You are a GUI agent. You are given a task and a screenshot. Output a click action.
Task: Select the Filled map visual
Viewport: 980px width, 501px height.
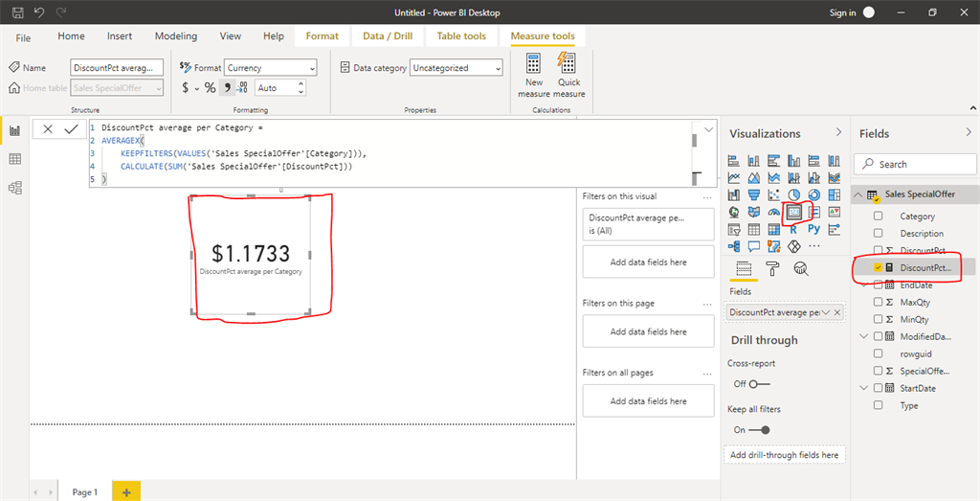coord(754,212)
